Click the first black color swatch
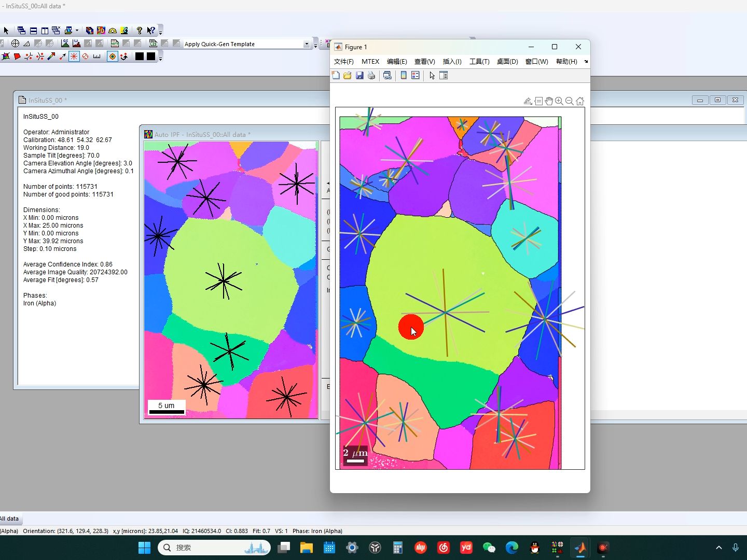The image size is (747, 560). point(140,57)
